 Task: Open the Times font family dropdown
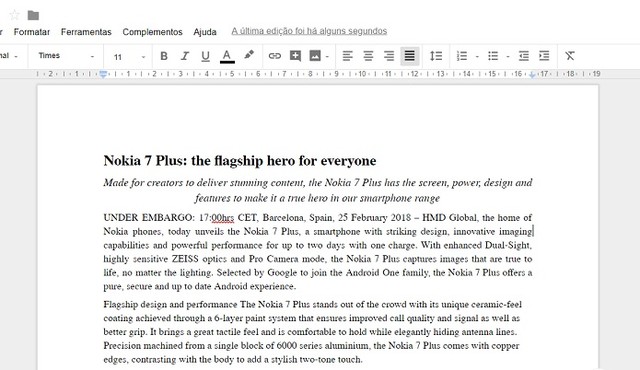coord(65,56)
